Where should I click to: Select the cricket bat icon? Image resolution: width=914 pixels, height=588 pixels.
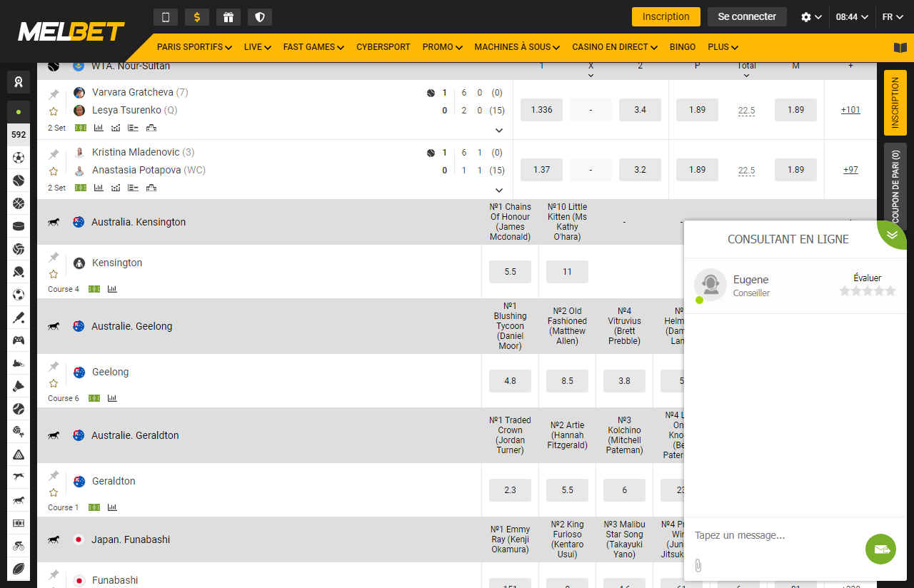[19, 318]
